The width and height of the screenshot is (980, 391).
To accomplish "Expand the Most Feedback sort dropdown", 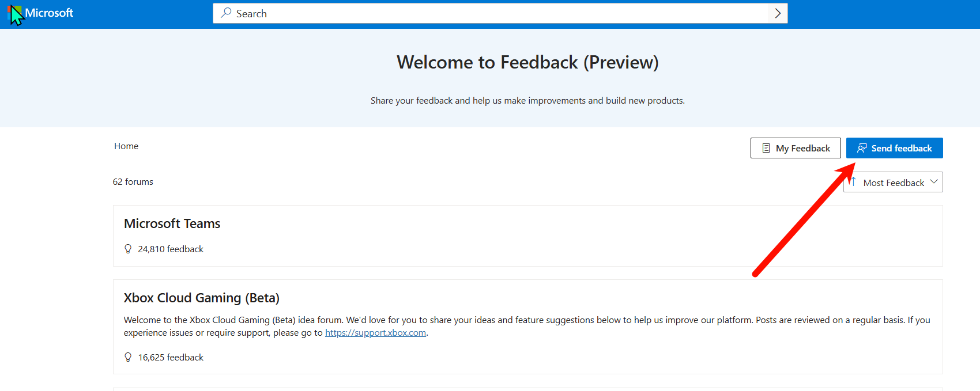I will (893, 182).
